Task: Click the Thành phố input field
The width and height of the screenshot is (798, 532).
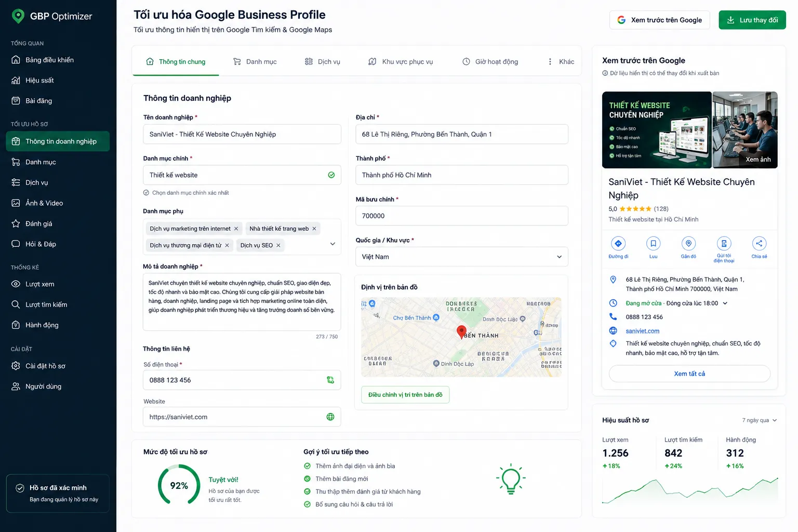Action: [x=462, y=175]
